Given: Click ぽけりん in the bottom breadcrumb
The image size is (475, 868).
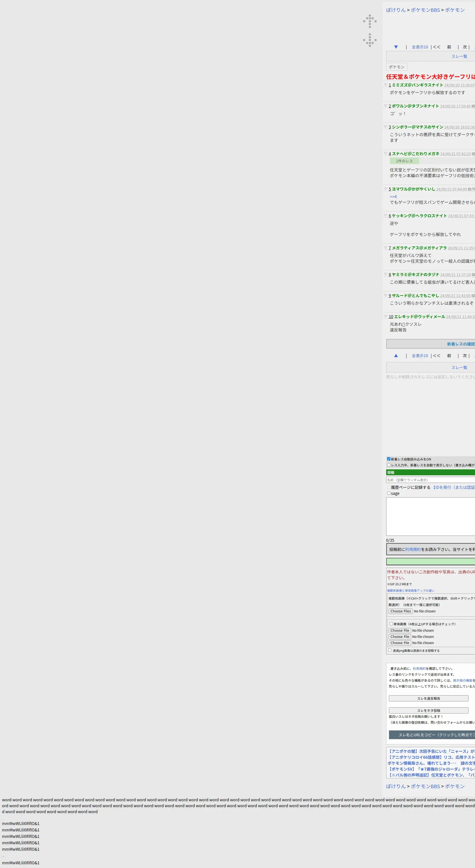Looking at the screenshot, I should tap(396, 786).
